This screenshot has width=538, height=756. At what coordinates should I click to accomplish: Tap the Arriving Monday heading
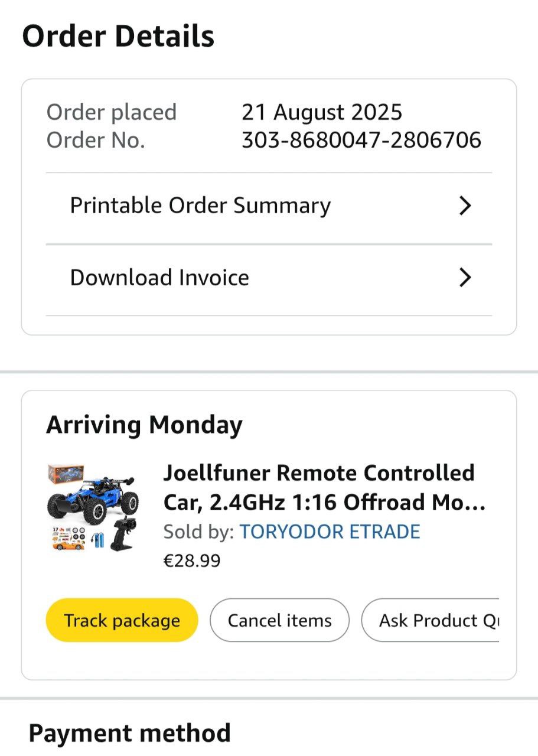(144, 425)
